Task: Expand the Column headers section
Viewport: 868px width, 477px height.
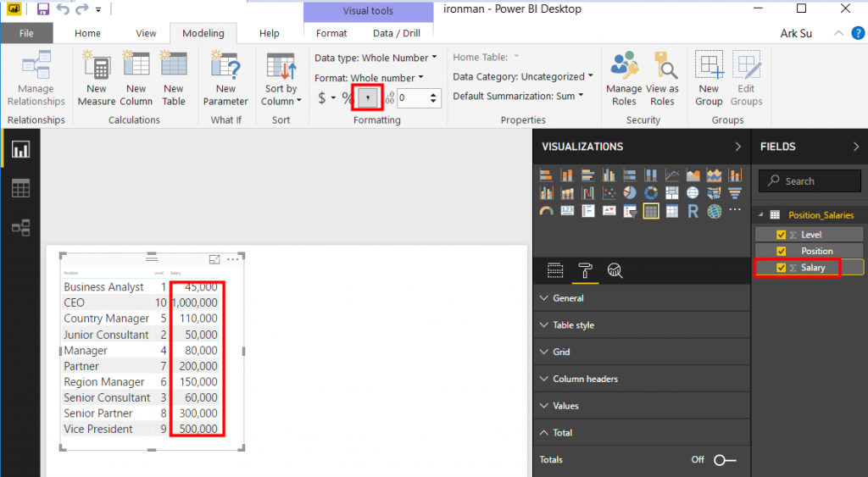Action: [x=642, y=379]
